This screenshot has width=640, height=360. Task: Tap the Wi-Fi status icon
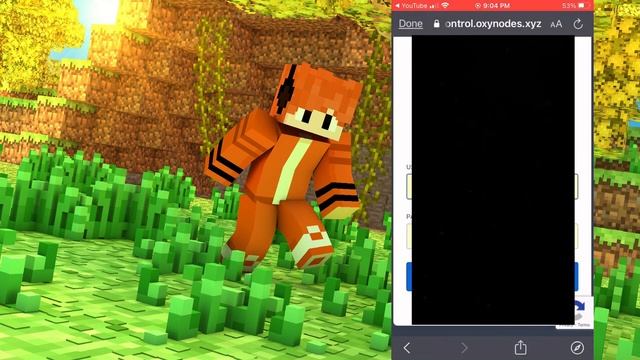click(x=445, y=5)
